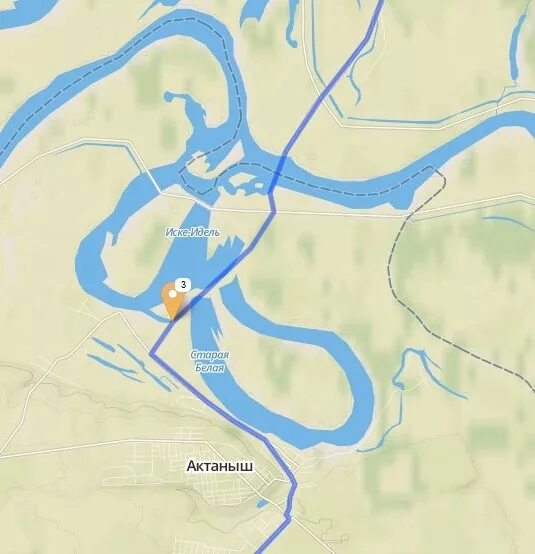Screen dimensions: 535x554
Task: Select the thin elongated lakes west of the route bend
Action: [x=131, y=364]
